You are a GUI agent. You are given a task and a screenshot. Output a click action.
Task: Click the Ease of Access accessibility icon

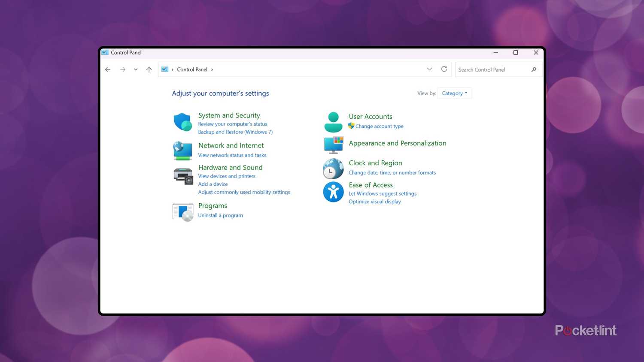coord(333,192)
